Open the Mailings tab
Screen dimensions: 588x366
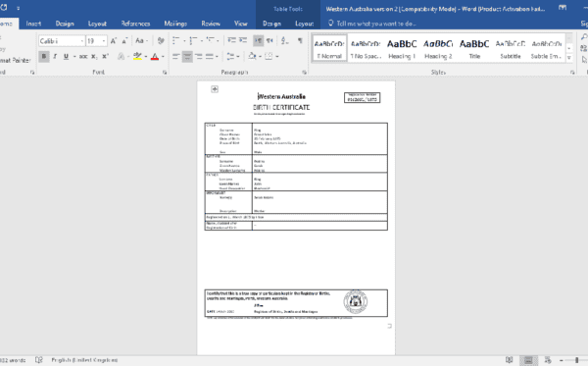pos(175,24)
